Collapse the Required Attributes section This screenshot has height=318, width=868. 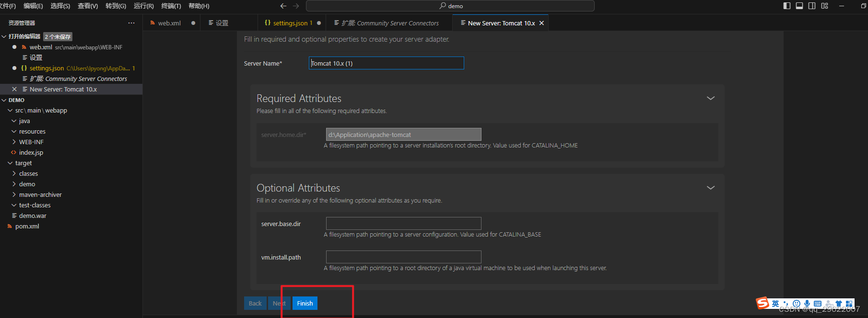click(711, 98)
